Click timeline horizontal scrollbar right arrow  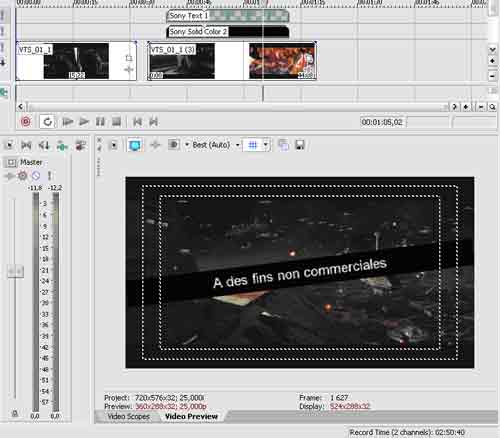click(454, 107)
